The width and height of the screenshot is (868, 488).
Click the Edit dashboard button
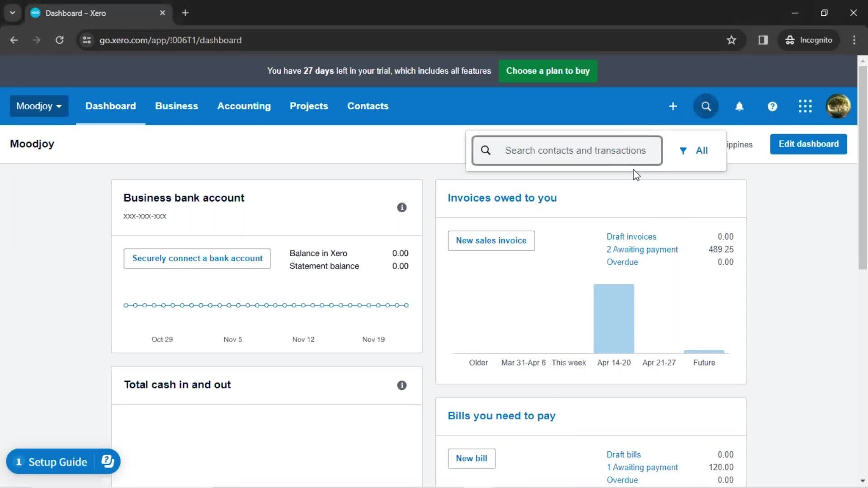click(808, 144)
